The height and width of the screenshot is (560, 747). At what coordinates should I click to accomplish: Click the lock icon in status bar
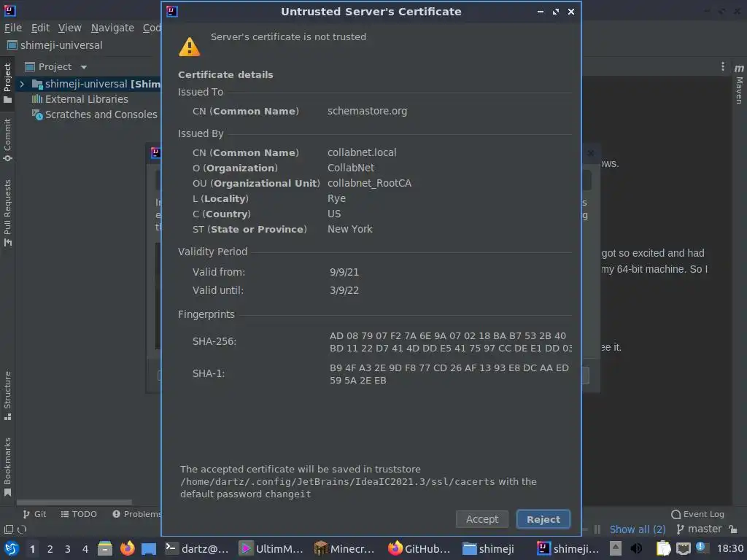pos(733,529)
